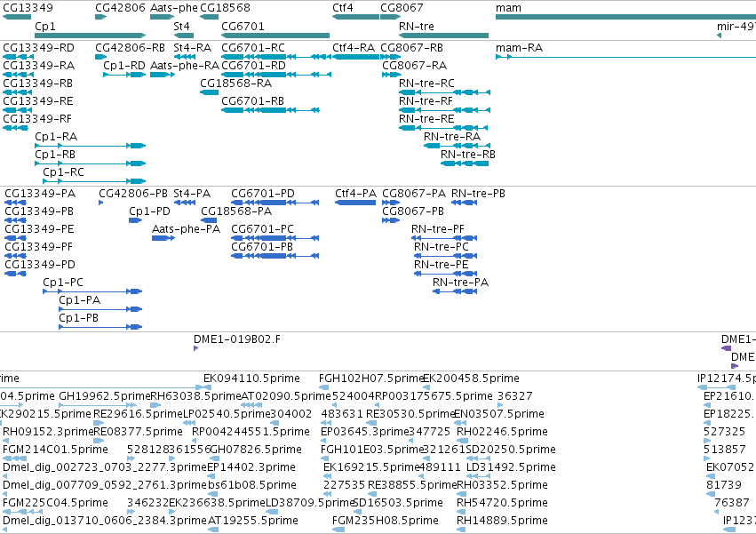Select the mam gene bar
Viewport: 756px width, 534px height.
point(625,17)
